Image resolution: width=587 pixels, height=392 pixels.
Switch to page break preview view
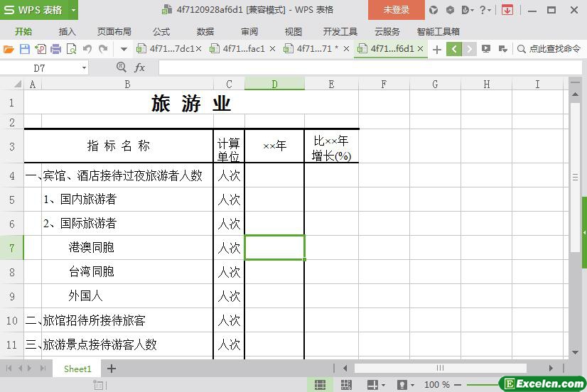pyautogui.click(x=346, y=384)
